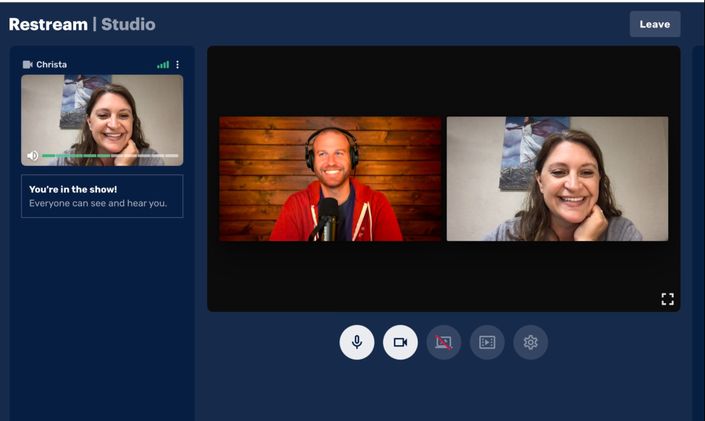
Task: Select the host video with headphones
Action: click(x=330, y=179)
